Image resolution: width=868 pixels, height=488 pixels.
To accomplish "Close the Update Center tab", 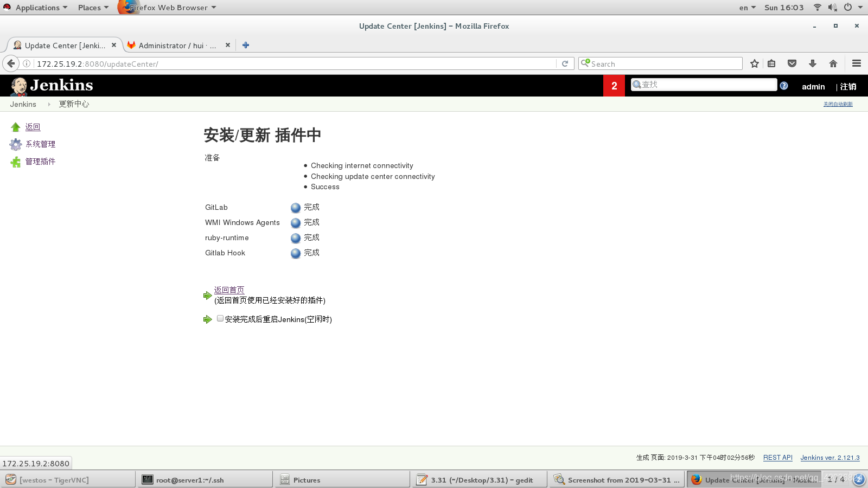I will click(x=114, y=45).
